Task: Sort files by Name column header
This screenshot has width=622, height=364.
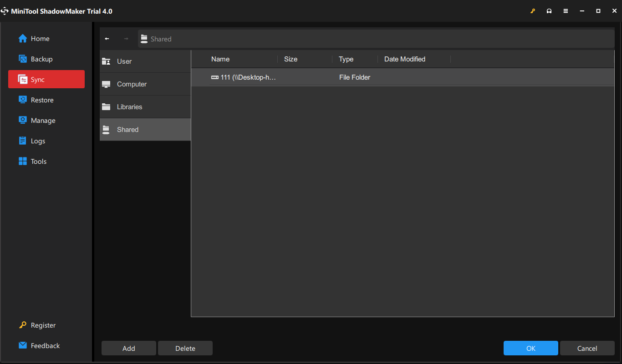Action: click(220, 59)
